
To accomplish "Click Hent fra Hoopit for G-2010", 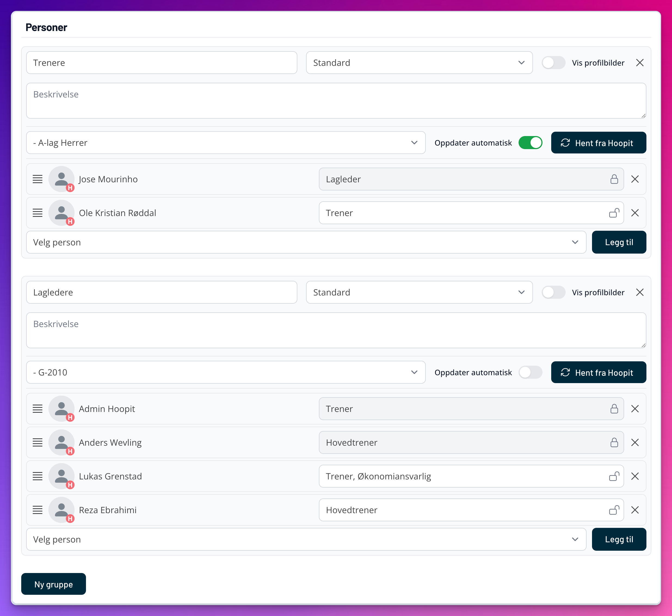I will click(598, 372).
